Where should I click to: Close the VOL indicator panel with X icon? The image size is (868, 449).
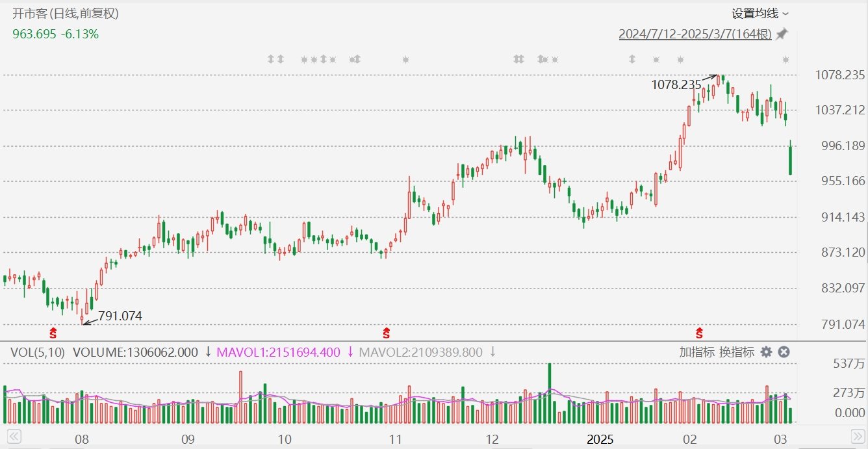(x=784, y=352)
